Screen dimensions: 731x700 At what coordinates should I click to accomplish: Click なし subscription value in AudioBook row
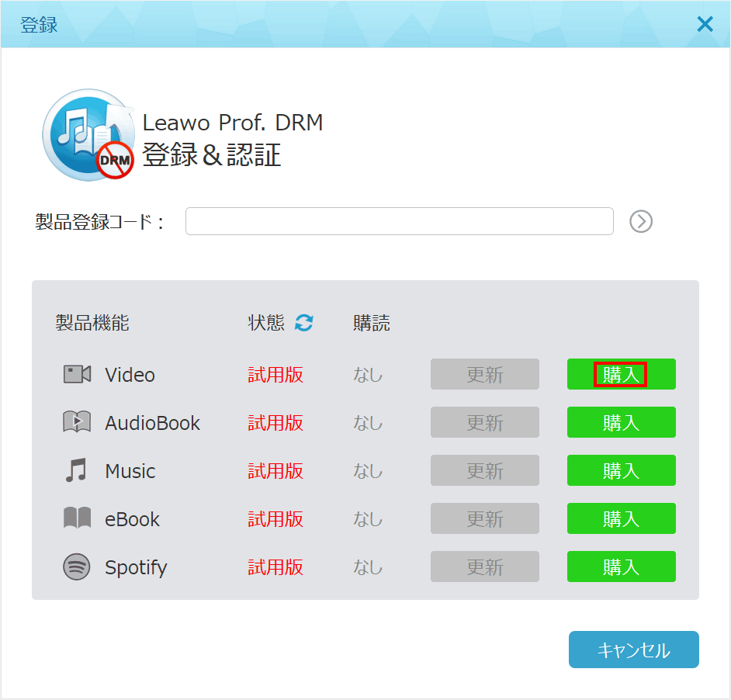(368, 423)
